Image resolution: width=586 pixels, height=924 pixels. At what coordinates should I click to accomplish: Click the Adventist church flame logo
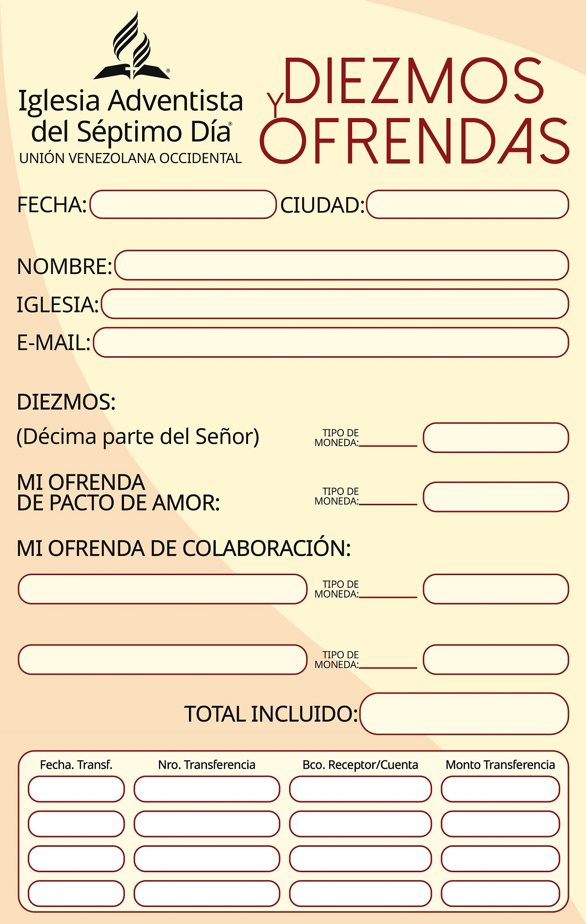pyautogui.click(x=131, y=47)
